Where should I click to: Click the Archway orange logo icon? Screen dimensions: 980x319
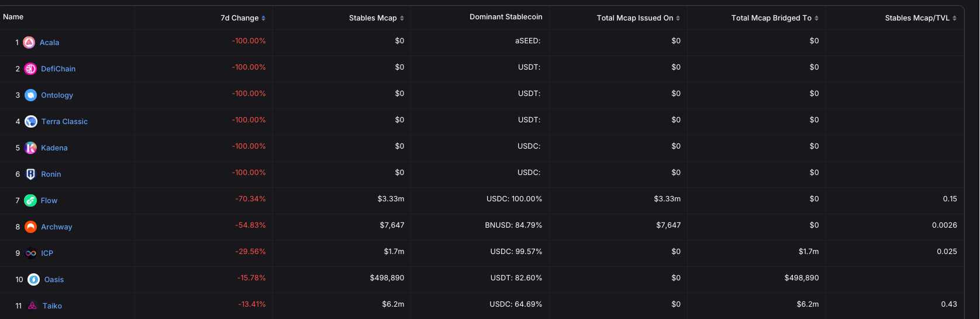pos(30,227)
